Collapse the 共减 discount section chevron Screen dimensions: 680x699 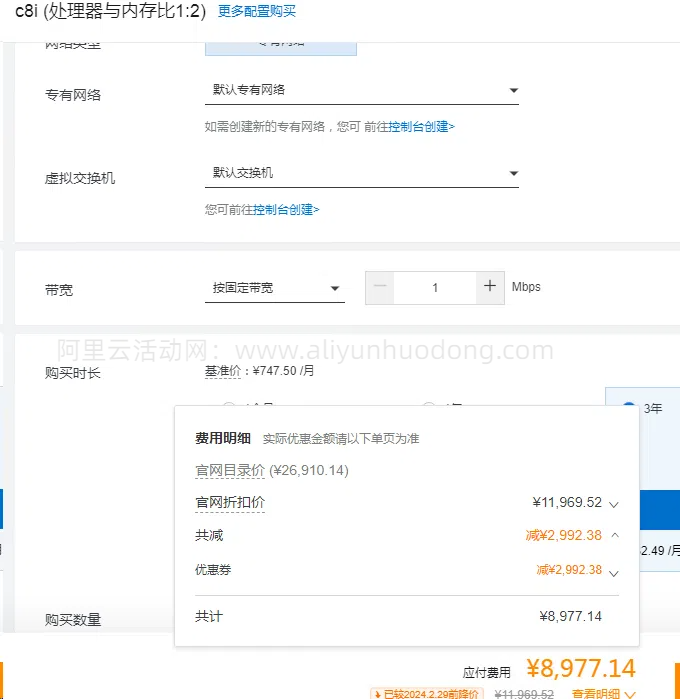[x=614, y=535]
